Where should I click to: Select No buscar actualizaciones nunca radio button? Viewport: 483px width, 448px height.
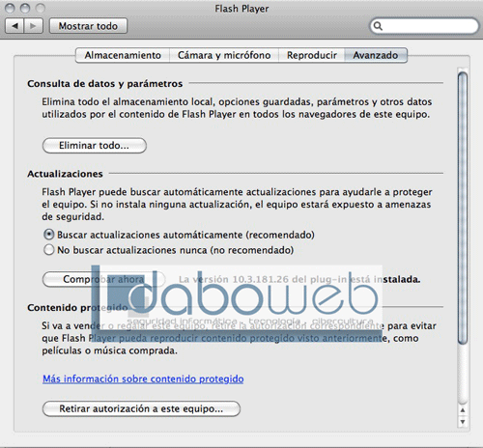click(49, 250)
